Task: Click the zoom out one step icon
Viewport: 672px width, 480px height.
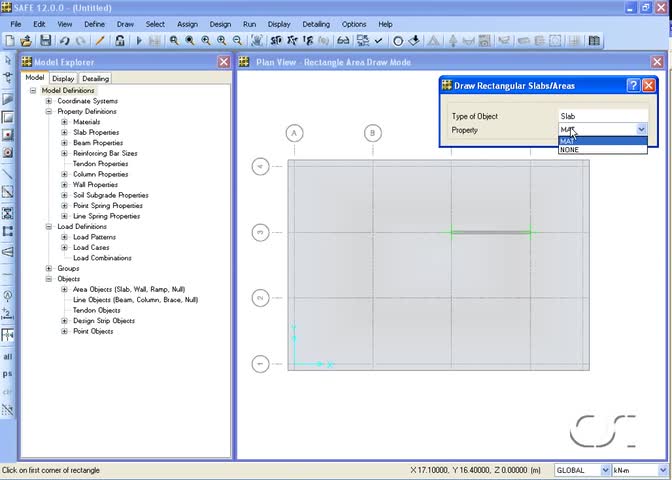Action: click(237, 41)
